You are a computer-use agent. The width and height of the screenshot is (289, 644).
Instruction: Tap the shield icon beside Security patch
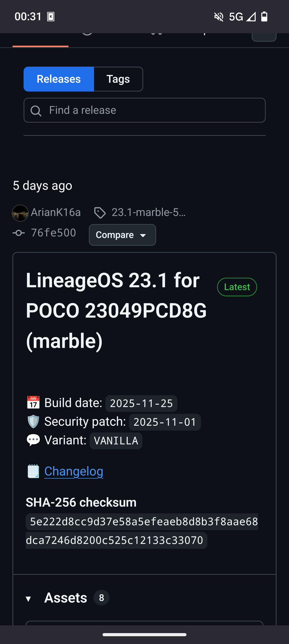[33, 422]
